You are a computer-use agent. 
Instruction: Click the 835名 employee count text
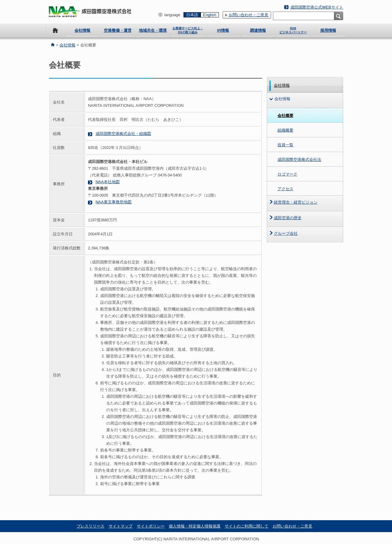pos(115,148)
